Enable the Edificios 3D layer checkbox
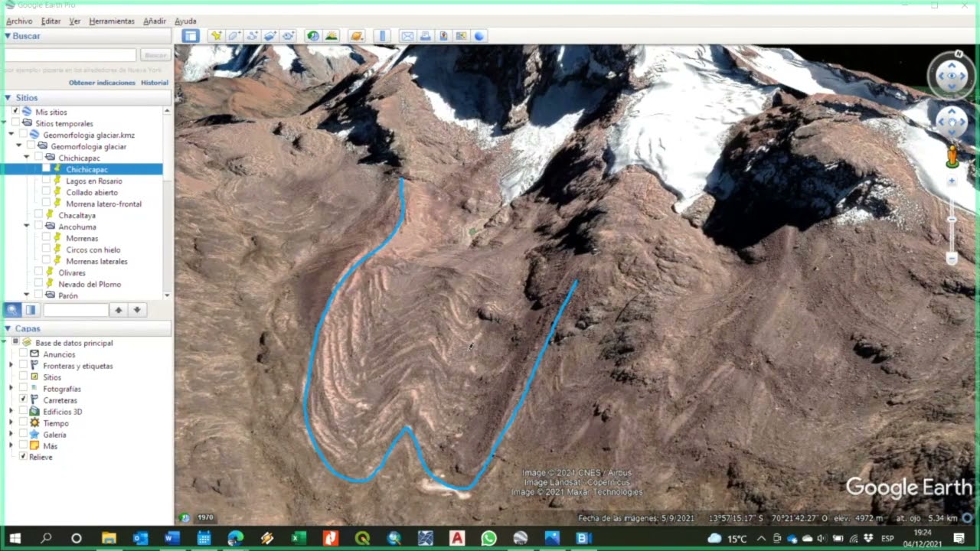The height and width of the screenshot is (551, 980). (x=23, y=412)
